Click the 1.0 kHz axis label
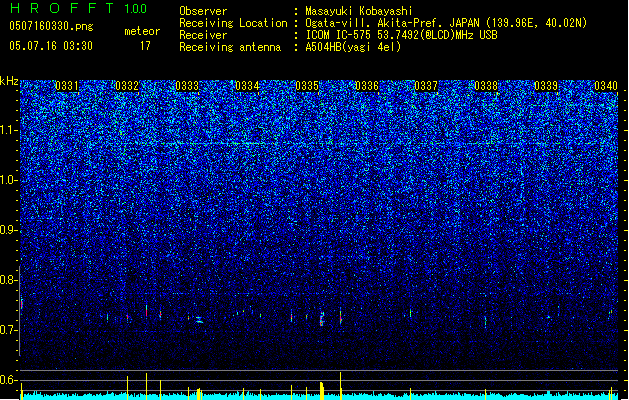Image resolution: width=629 pixels, height=400 pixels. coord(9,180)
